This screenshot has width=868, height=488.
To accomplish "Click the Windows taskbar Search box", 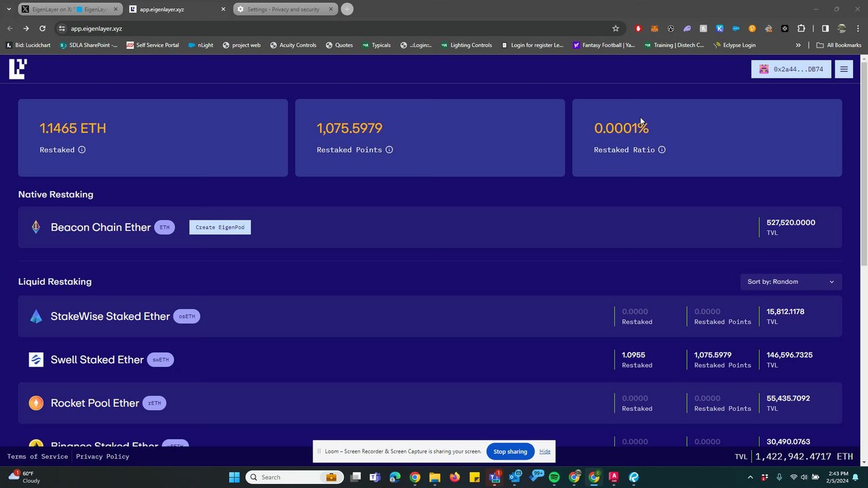I will point(293,477).
